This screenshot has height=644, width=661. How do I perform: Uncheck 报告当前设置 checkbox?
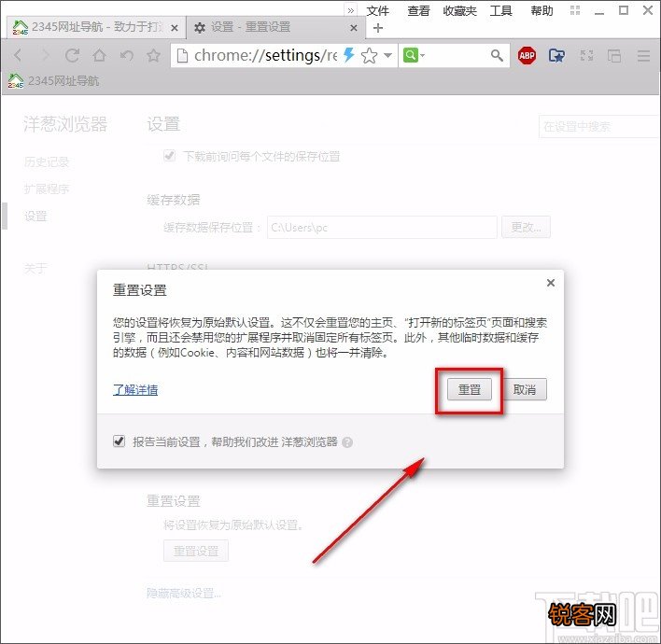pyautogui.click(x=119, y=441)
